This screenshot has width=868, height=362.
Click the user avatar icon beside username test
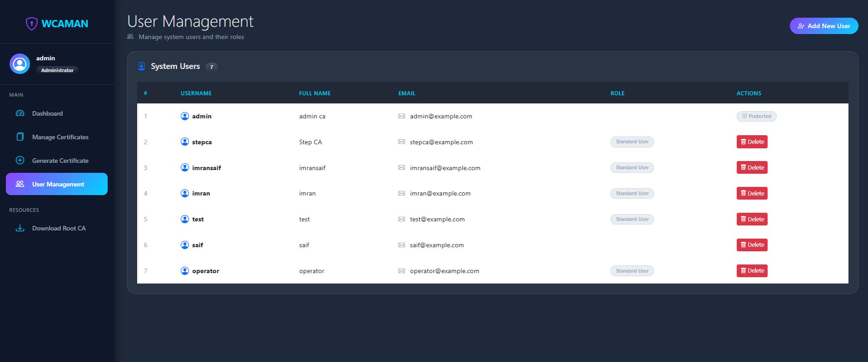[185, 219]
